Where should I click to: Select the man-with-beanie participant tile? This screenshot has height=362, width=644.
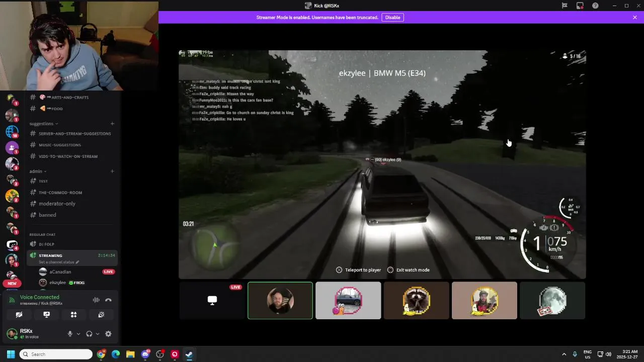485,301
